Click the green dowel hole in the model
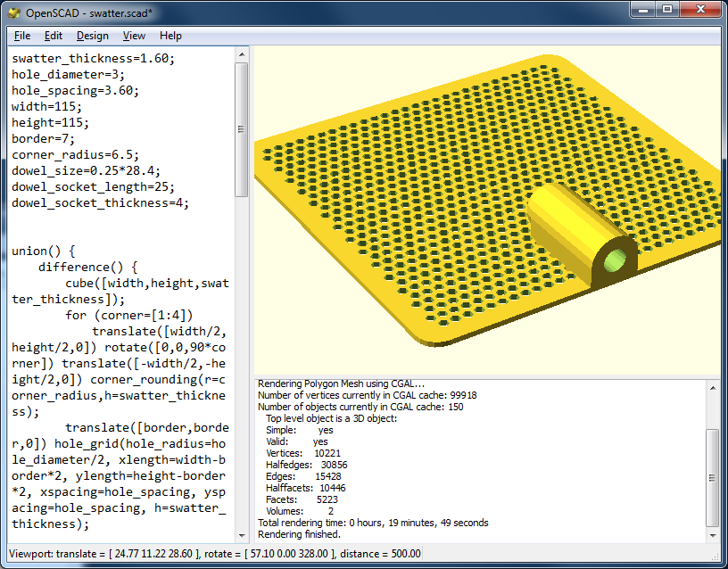Viewport: 728px width, 569px height. [x=616, y=260]
